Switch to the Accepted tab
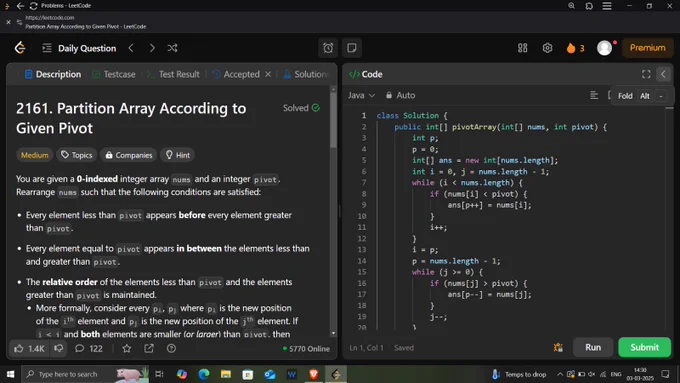The width and height of the screenshot is (680, 383). [236, 74]
